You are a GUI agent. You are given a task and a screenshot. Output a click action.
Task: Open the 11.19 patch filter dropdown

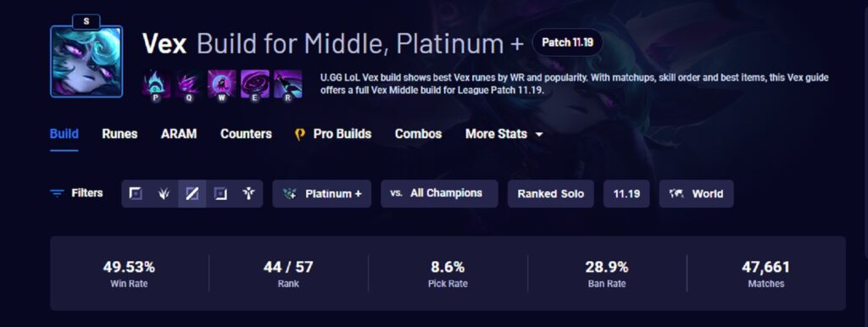(x=626, y=194)
